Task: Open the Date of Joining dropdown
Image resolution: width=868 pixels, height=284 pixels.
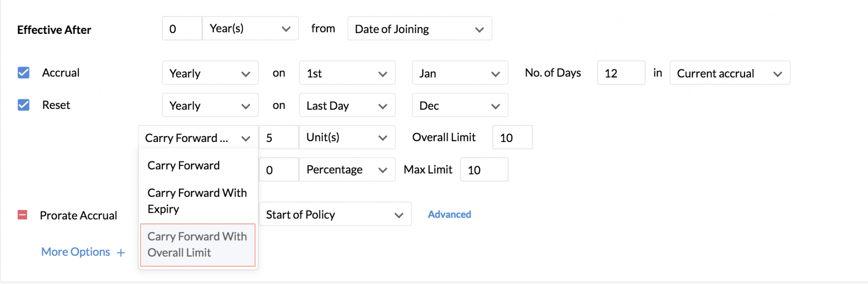Action: (419, 29)
